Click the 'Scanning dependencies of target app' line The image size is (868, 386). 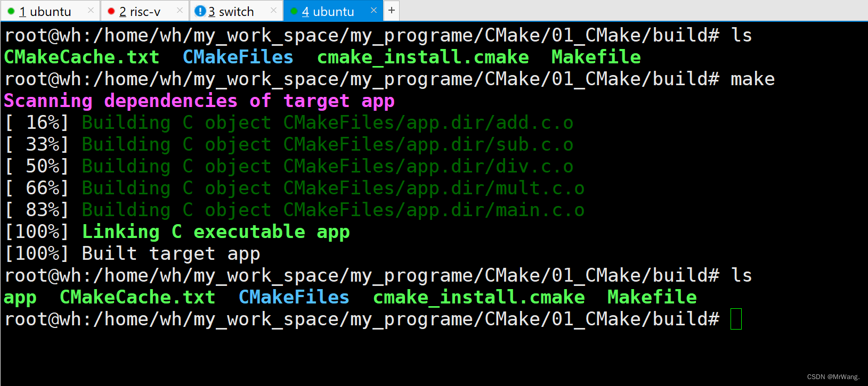(199, 101)
